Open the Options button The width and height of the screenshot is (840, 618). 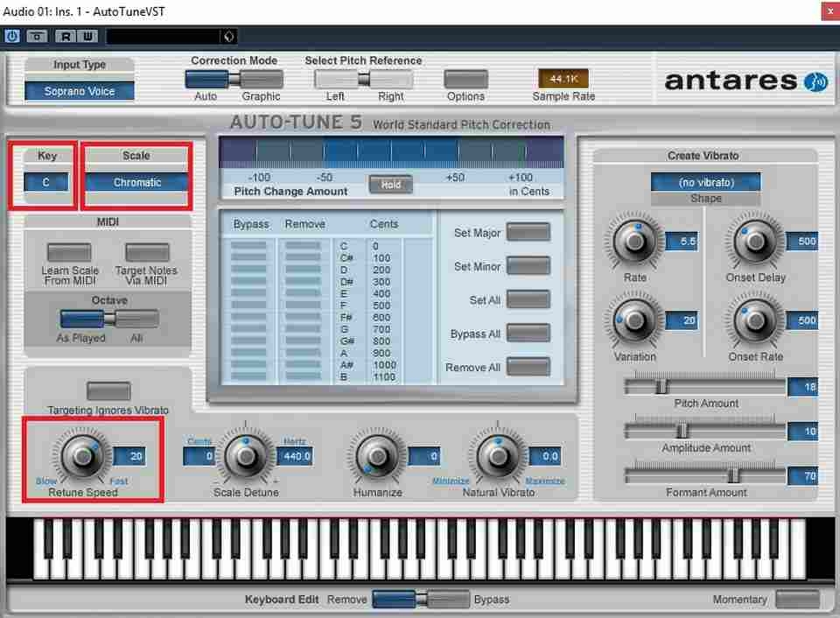(465, 80)
